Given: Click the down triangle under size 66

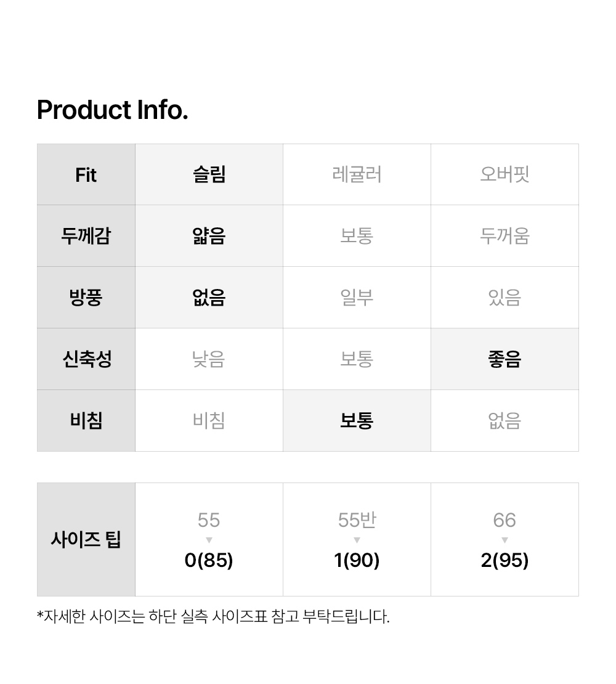Looking at the screenshot, I should (505, 540).
